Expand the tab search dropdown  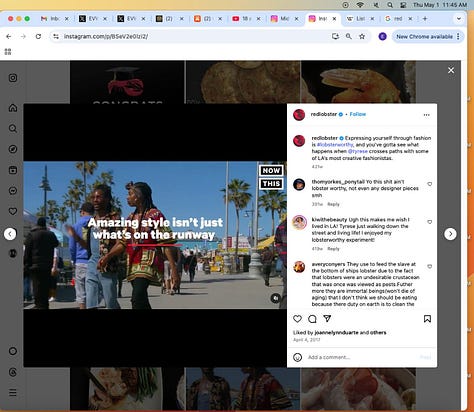(459, 19)
